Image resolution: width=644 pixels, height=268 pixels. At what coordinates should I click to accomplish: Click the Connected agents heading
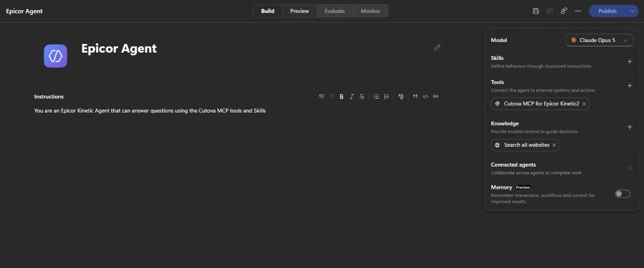coord(513,165)
